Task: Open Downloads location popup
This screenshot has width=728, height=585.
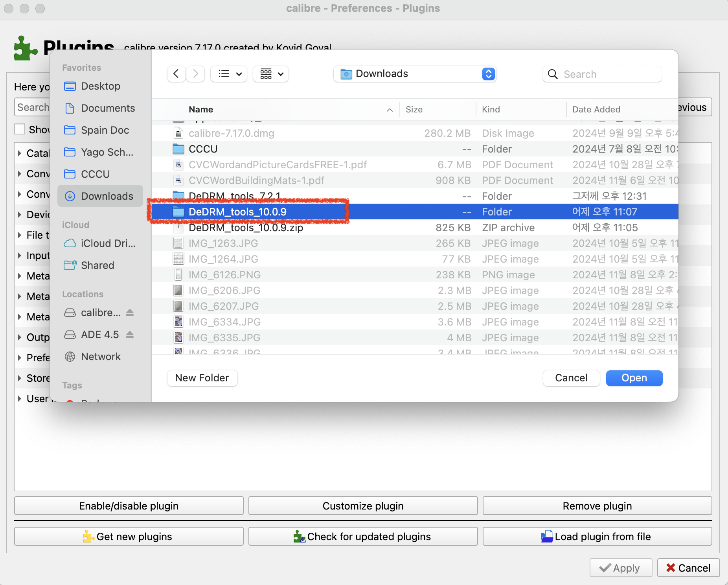Action: click(x=415, y=74)
